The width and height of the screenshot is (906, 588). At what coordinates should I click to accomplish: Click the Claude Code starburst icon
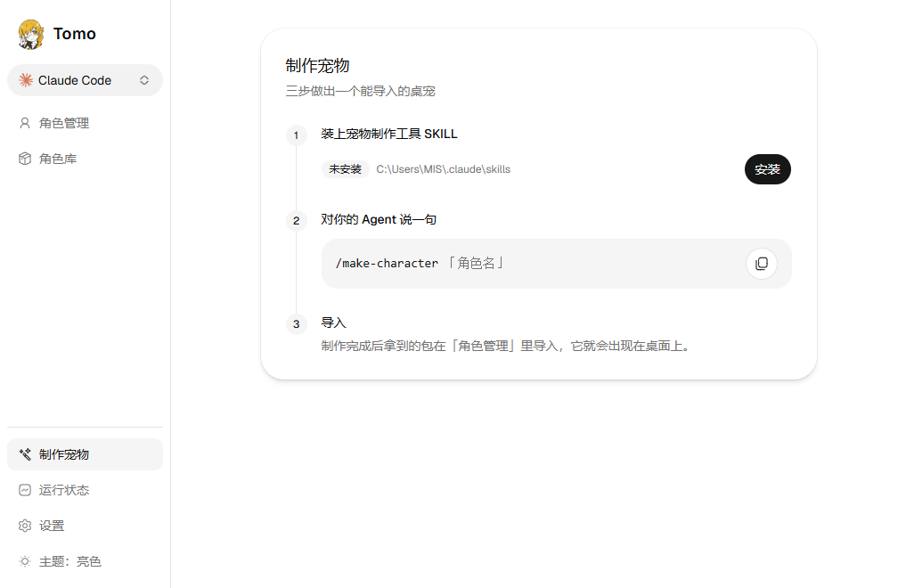[26, 80]
